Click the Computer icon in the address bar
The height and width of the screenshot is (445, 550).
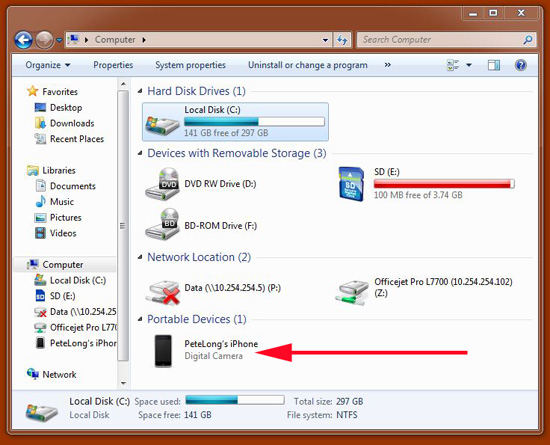73,39
